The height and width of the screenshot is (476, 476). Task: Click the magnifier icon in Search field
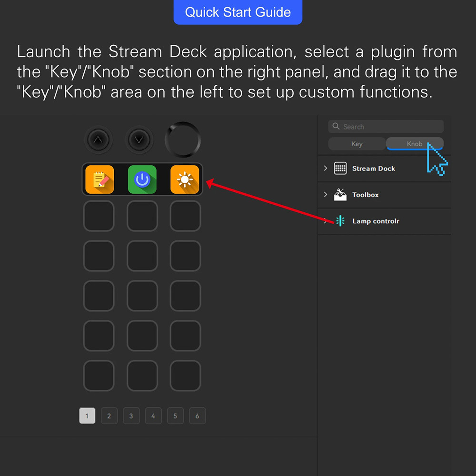[x=336, y=126]
